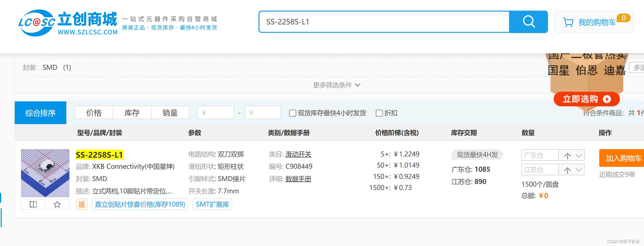This screenshot has height=246, width=644.
Task: Expand 更多筛选条件 filter options
Action: coord(336,85)
